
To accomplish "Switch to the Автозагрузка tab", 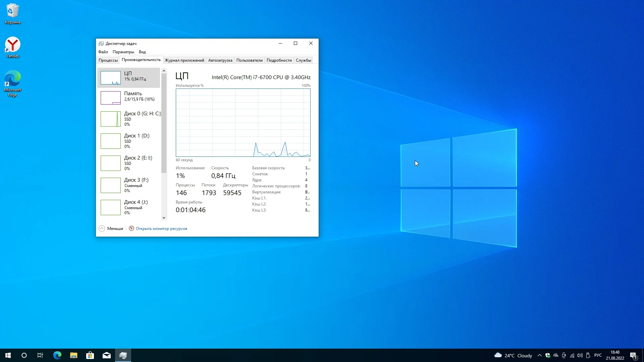I will pos(220,60).
